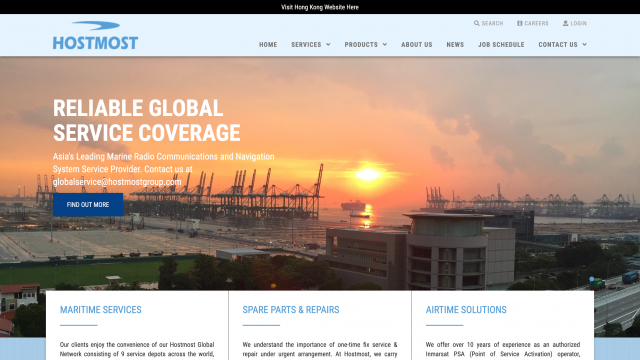Viewport: 640px width, 360px height.
Task: Open the Products menu item
Action: [361, 44]
